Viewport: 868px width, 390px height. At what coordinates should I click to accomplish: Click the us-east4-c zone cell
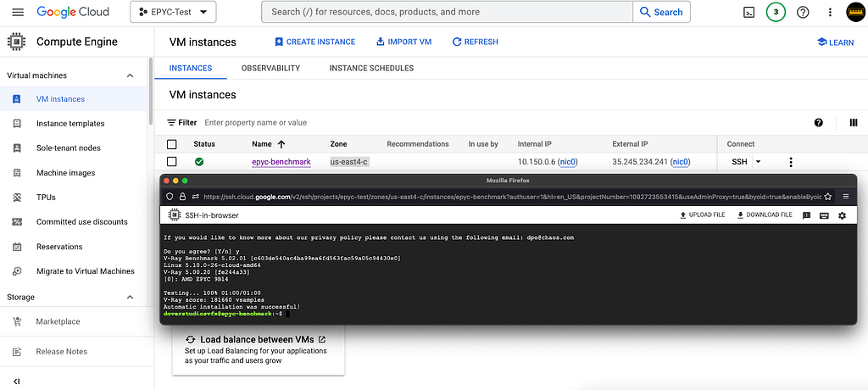(x=349, y=162)
